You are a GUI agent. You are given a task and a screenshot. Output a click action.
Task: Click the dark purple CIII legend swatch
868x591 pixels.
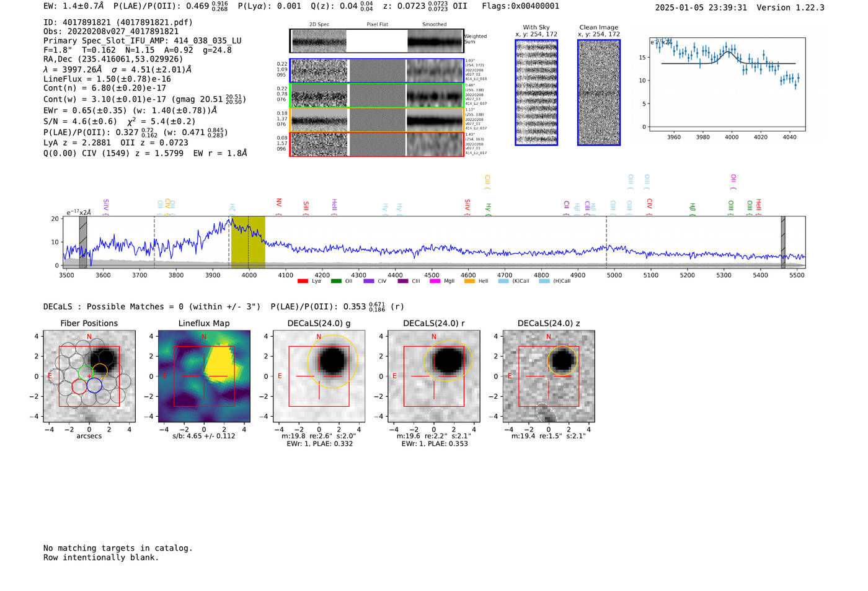pos(403,282)
